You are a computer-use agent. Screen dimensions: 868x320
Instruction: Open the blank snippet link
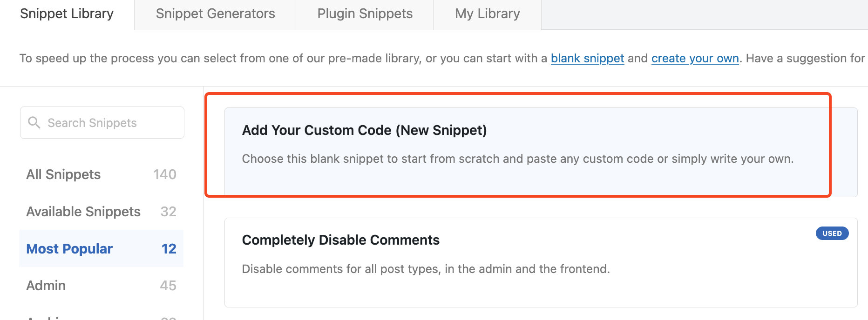tap(587, 58)
